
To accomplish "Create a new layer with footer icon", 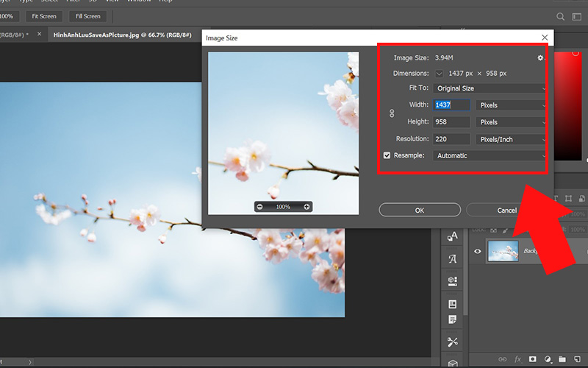I will [577, 359].
